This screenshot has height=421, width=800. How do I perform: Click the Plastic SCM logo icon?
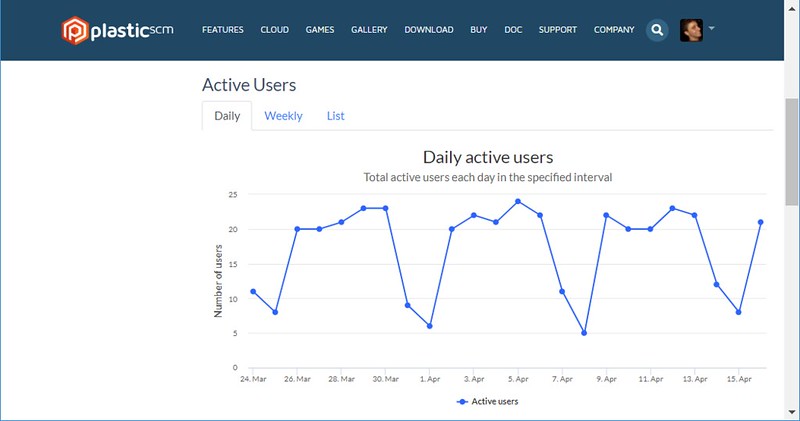pyautogui.click(x=75, y=30)
